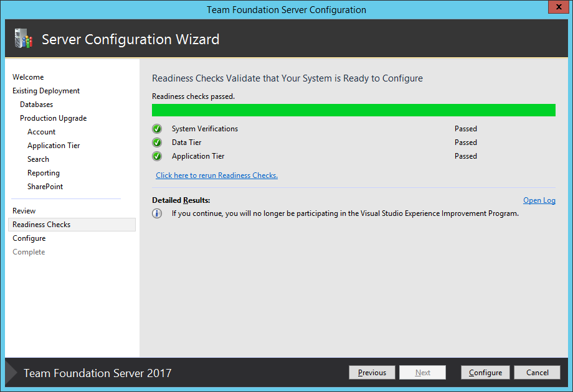Cancel the configuration wizard
573x392 pixels.
tap(537, 372)
